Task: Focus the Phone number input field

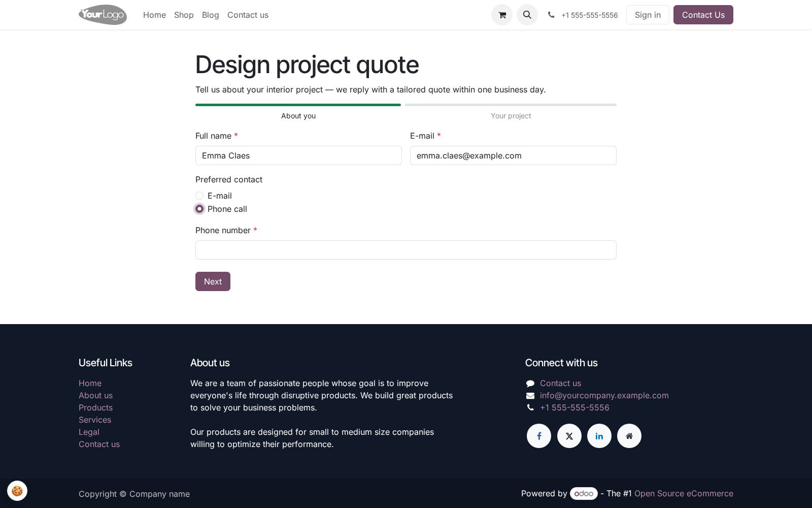Action: 406,250
